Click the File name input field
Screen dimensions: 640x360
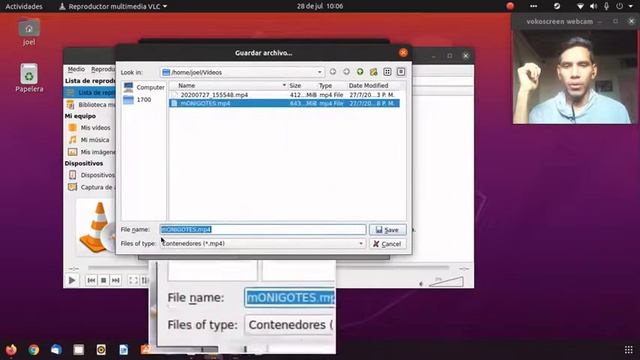click(x=263, y=229)
